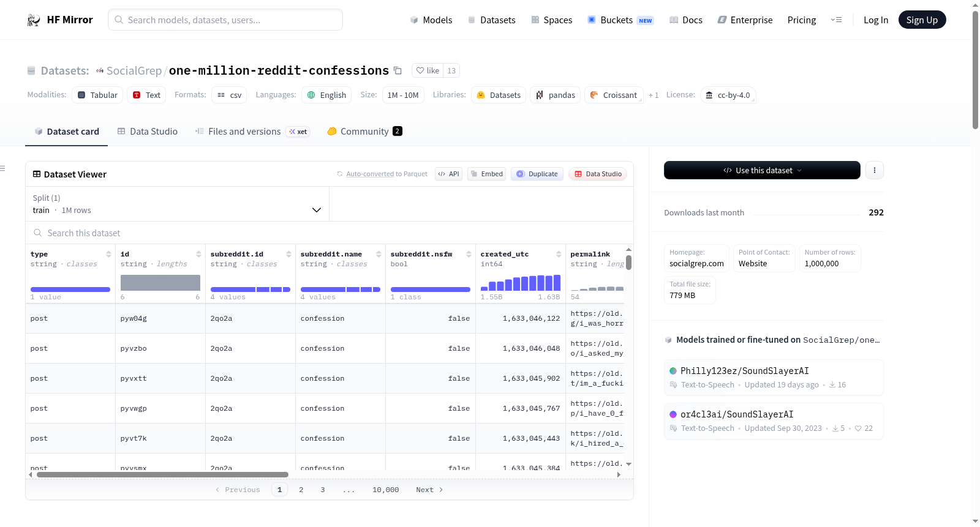The width and height of the screenshot is (980, 527).
Task: Open the Split train dropdown
Action: [177, 204]
